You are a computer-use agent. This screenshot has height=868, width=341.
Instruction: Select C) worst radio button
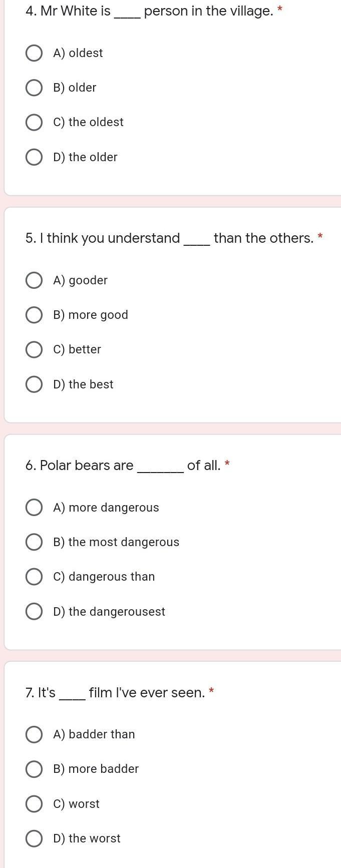coord(34,804)
